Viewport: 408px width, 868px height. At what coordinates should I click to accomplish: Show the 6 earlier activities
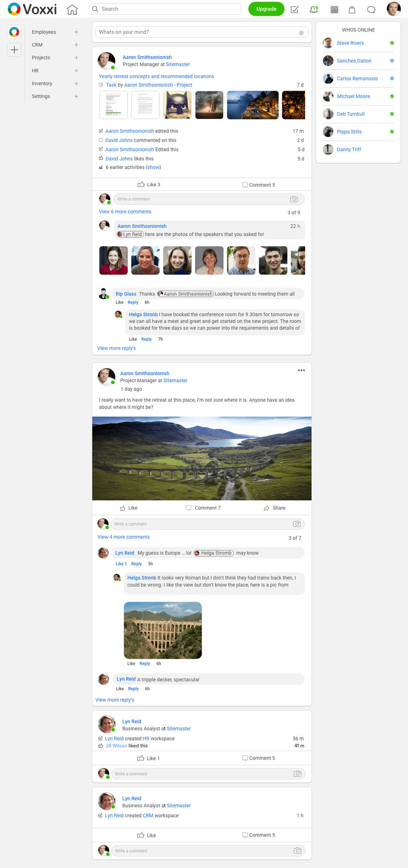coord(153,167)
